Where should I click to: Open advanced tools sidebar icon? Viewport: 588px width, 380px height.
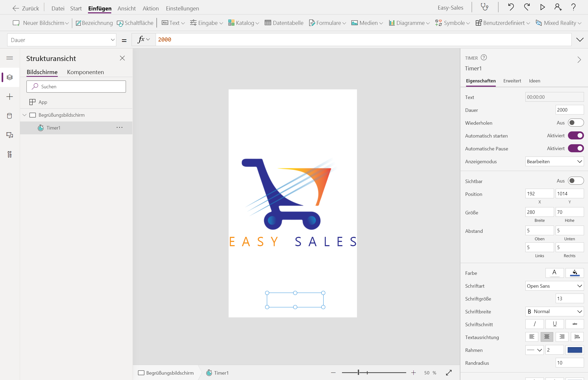click(9, 154)
